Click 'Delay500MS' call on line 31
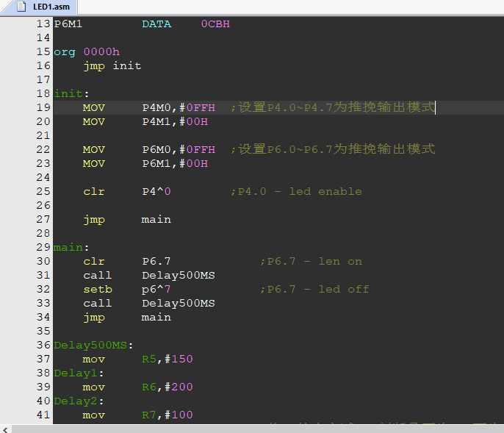Image resolution: width=504 pixels, height=433 pixels. coord(179,276)
